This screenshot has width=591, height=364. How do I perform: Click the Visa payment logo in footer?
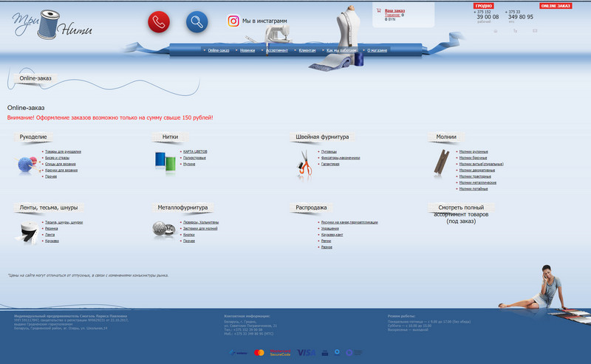point(306,353)
